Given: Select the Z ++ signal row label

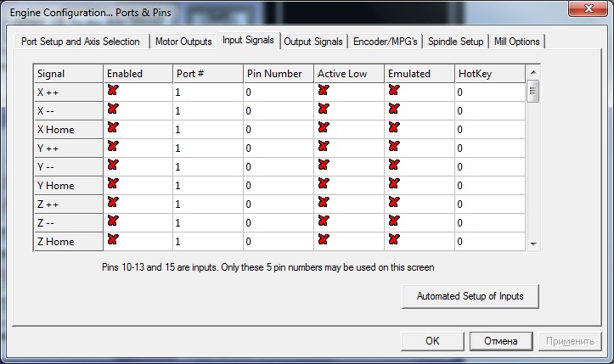Looking at the screenshot, I should click(x=68, y=204).
